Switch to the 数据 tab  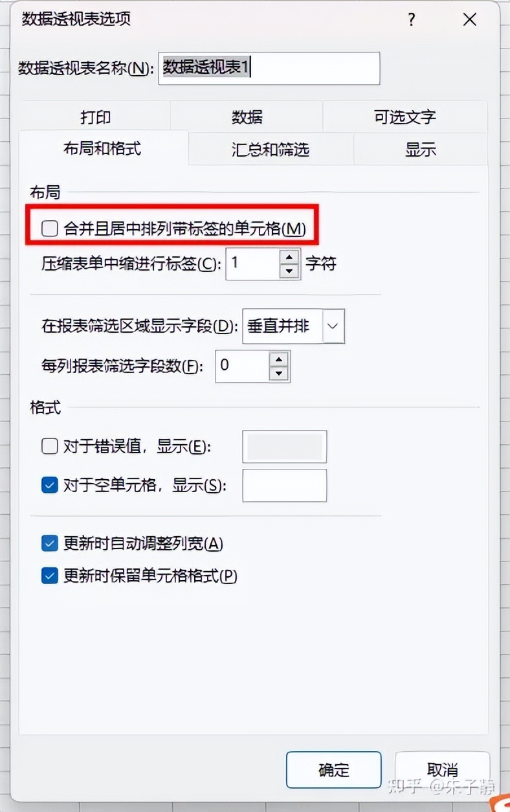pyautogui.click(x=247, y=117)
